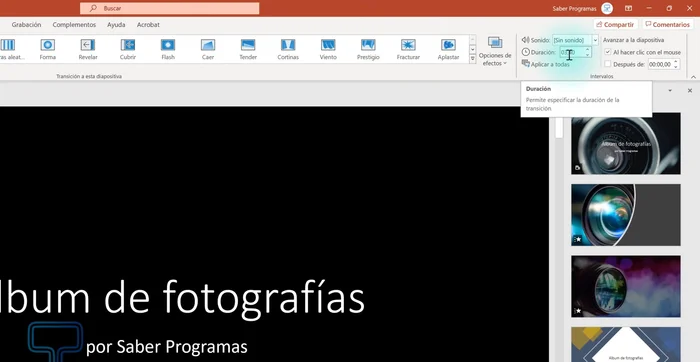Apply the Aplastar transition
Viewport: 700px width, 362px height.
[448, 49]
